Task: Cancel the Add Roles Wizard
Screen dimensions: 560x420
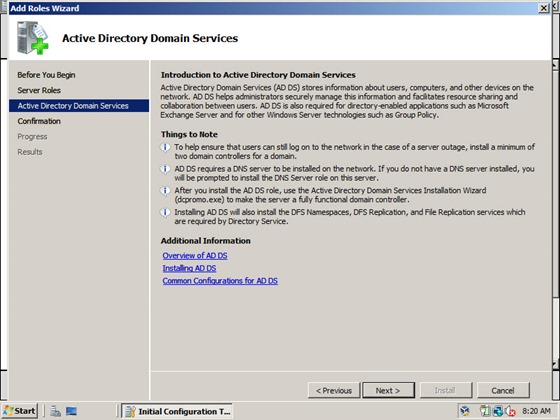Action: (x=503, y=390)
